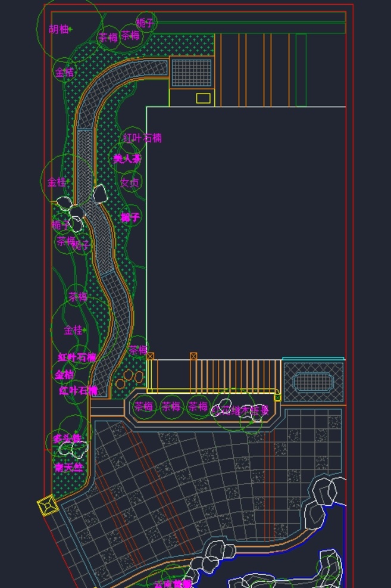Screen dimensions: 391x588
Task: Select the 栀子 label at the top
Action: 145,23
